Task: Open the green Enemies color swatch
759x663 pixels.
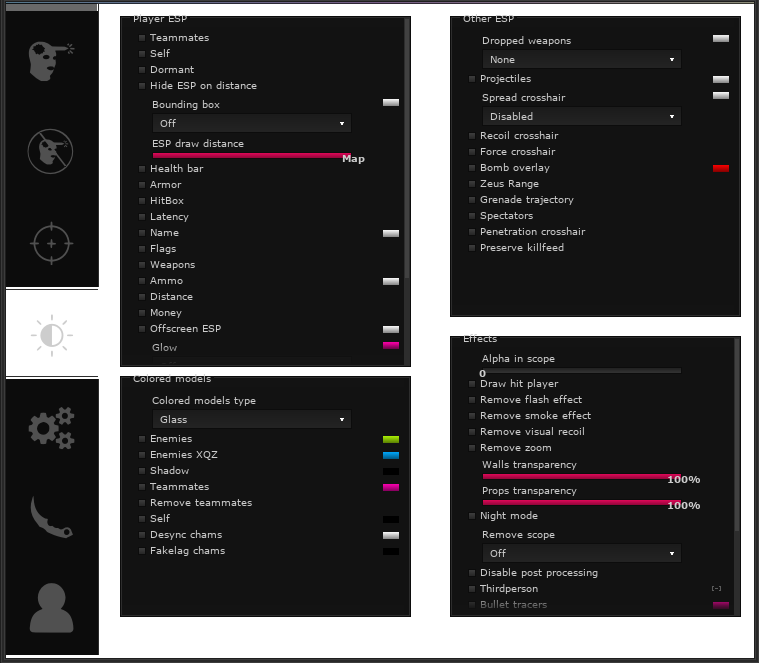Action: point(391,439)
